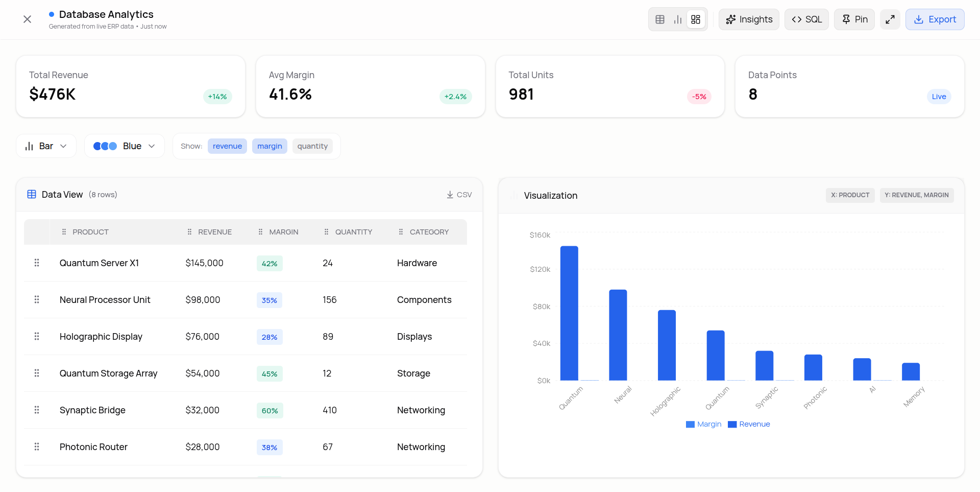The image size is (980, 492).
Task: Select the Quantum Server X1 product cell
Action: pos(99,263)
